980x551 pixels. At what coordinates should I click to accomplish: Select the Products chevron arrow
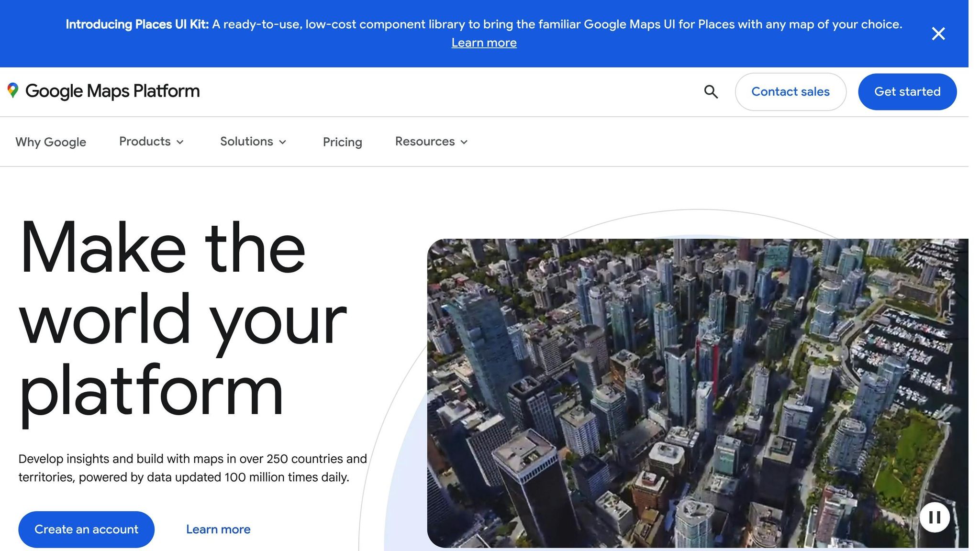[x=180, y=142]
